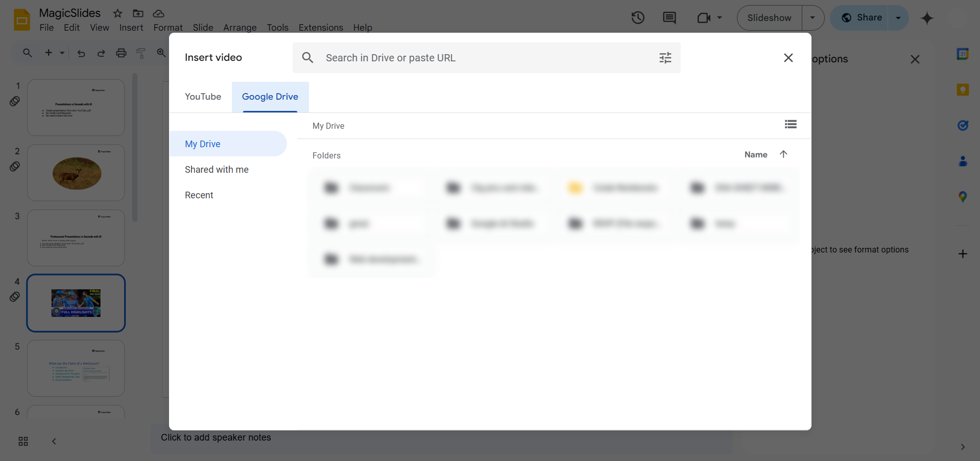Open Google Keep side panel icon
The image size is (980, 461).
pos(963,90)
